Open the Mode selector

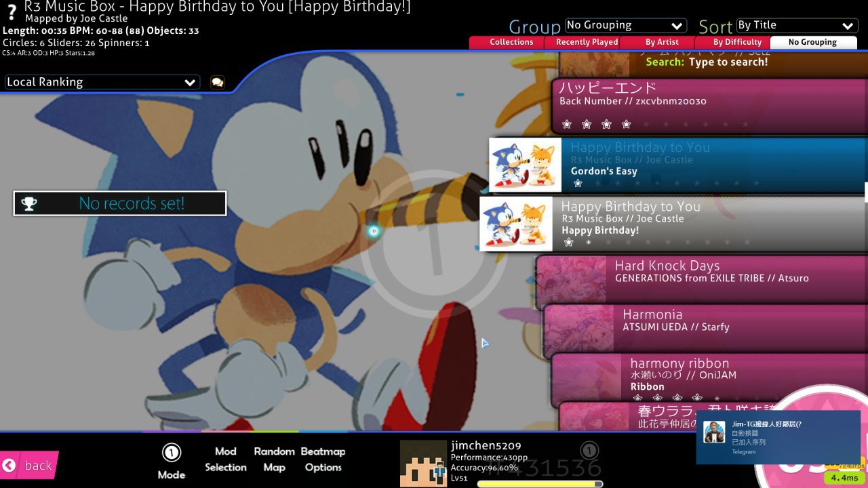pos(172,462)
